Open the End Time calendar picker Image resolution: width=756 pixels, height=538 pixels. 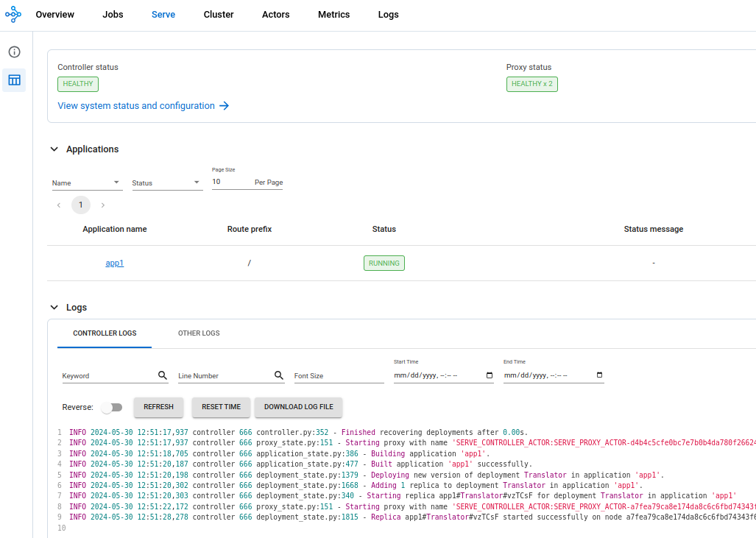[599, 375]
